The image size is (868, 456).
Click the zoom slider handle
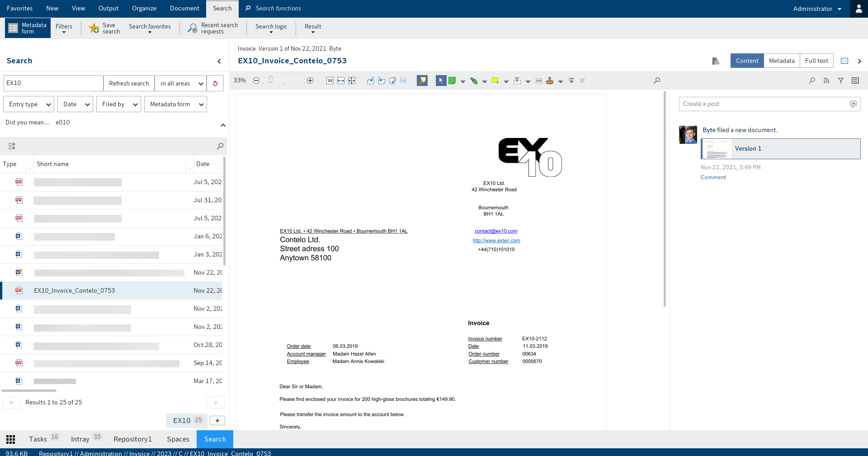(271, 80)
